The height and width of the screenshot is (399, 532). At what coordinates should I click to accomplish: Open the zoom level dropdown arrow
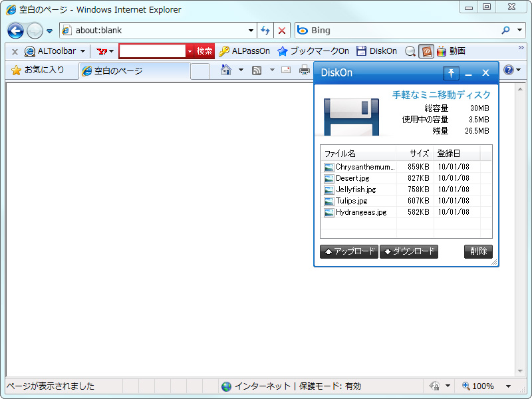point(508,386)
